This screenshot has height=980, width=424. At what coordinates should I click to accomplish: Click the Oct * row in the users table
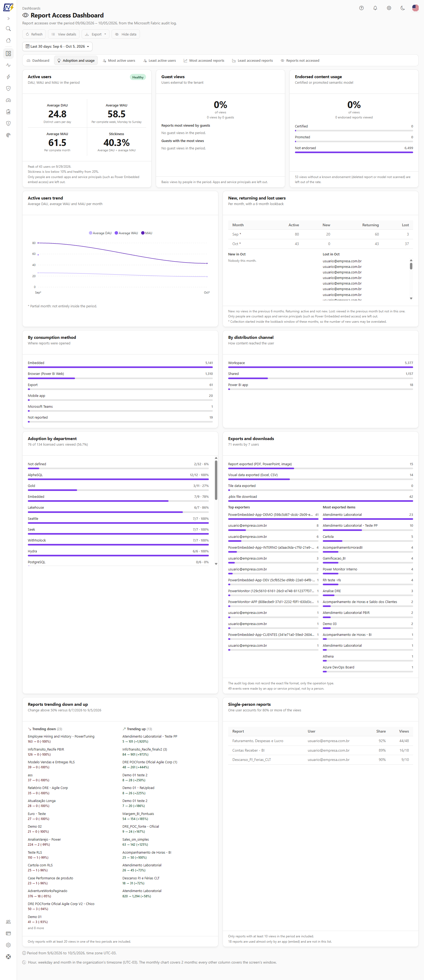click(x=320, y=244)
